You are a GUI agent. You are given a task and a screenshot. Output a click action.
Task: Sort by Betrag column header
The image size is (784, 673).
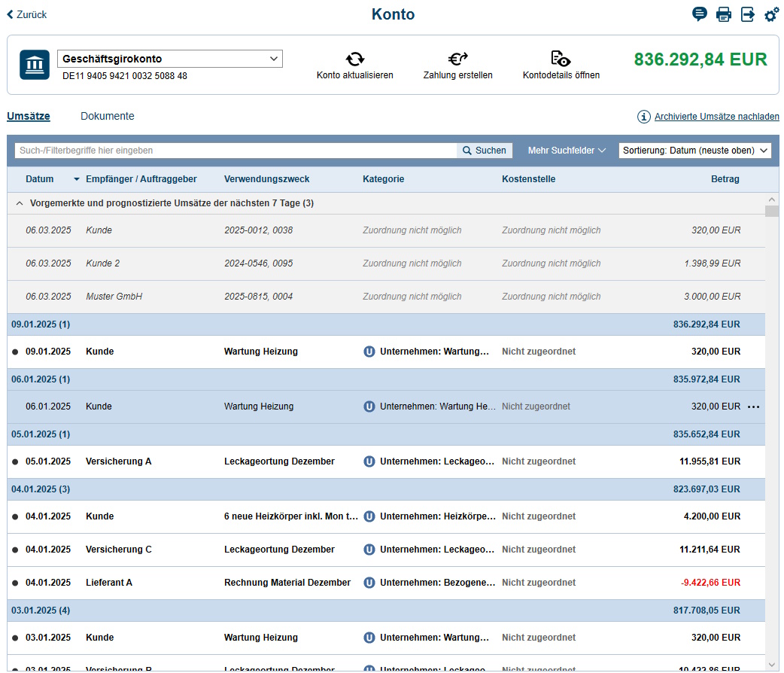(x=725, y=179)
